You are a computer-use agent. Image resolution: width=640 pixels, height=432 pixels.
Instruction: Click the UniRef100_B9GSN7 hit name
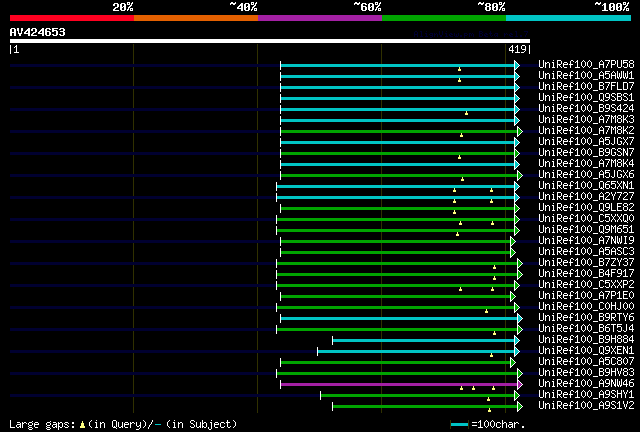click(x=586, y=153)
